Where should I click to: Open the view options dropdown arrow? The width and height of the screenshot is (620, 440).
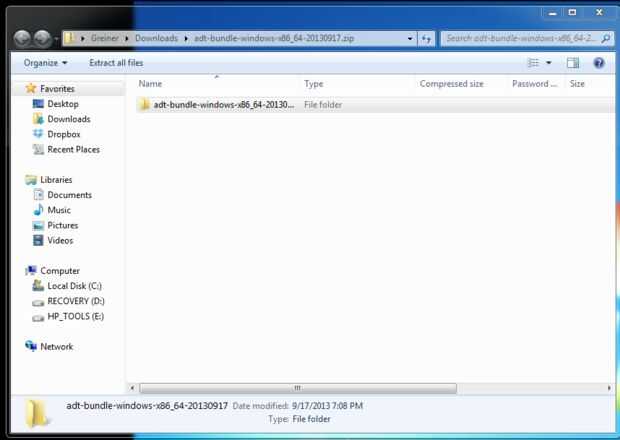(x=548, y=63)
